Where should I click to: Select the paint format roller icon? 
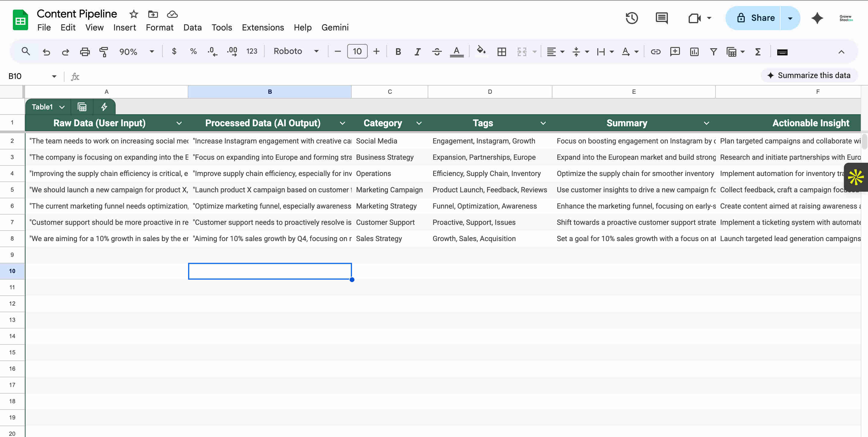click(104, 52)
